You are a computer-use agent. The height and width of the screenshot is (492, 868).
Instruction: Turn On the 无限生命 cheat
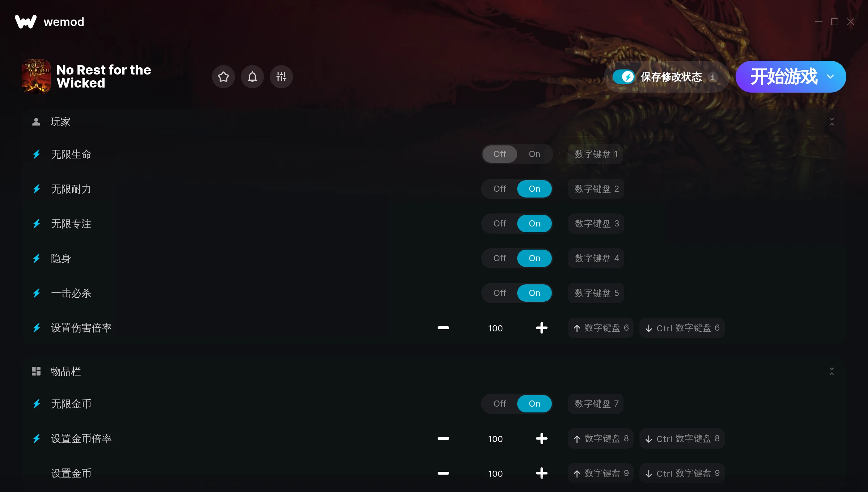coord(534,154)
